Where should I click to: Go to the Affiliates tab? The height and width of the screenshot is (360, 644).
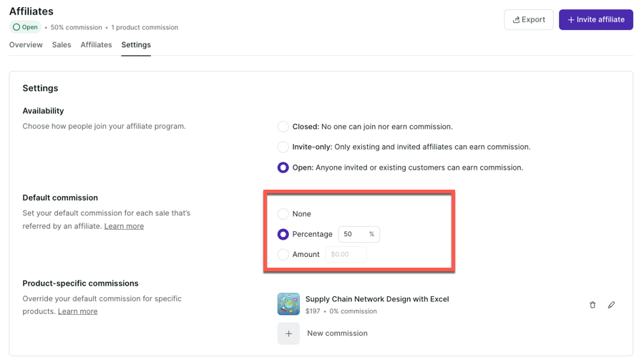(96, 44)
